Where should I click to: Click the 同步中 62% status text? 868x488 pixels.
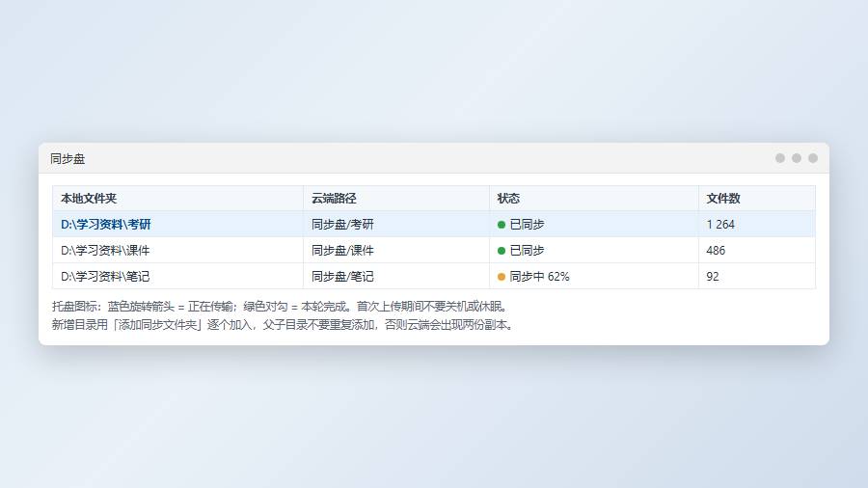point(539,276)
